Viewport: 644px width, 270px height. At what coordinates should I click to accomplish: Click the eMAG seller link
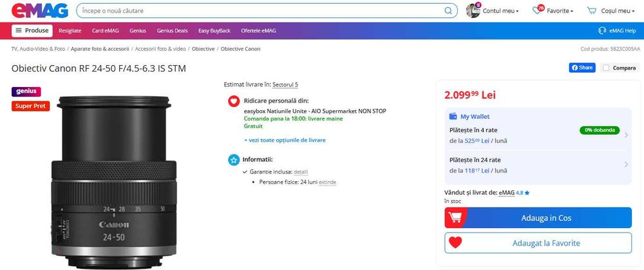coord(506,193)
